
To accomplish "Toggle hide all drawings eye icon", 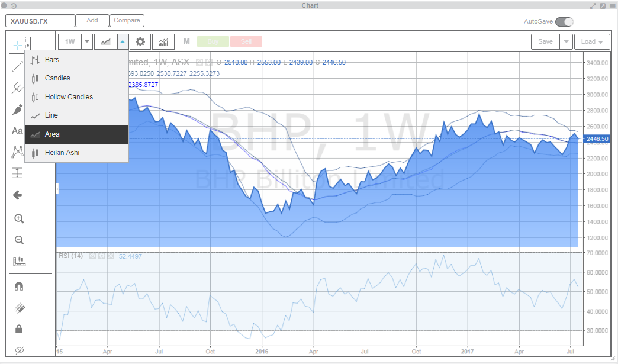I will pos(19,350).
